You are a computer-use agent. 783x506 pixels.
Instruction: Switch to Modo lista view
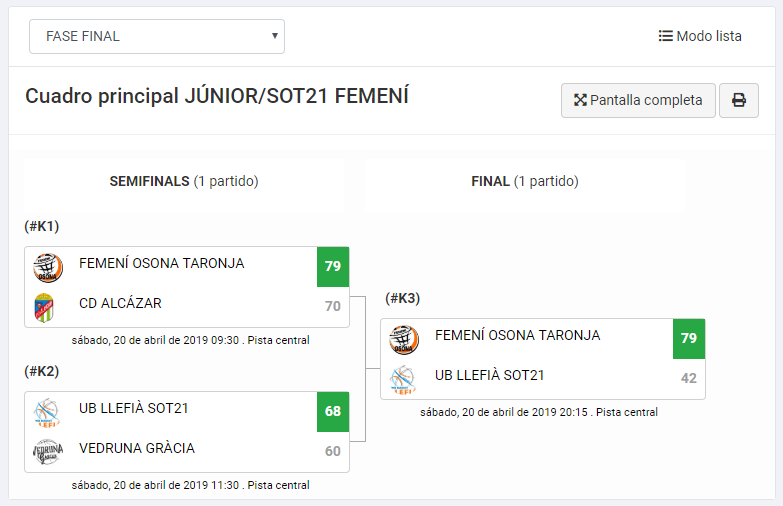click(x=700, y=36)
